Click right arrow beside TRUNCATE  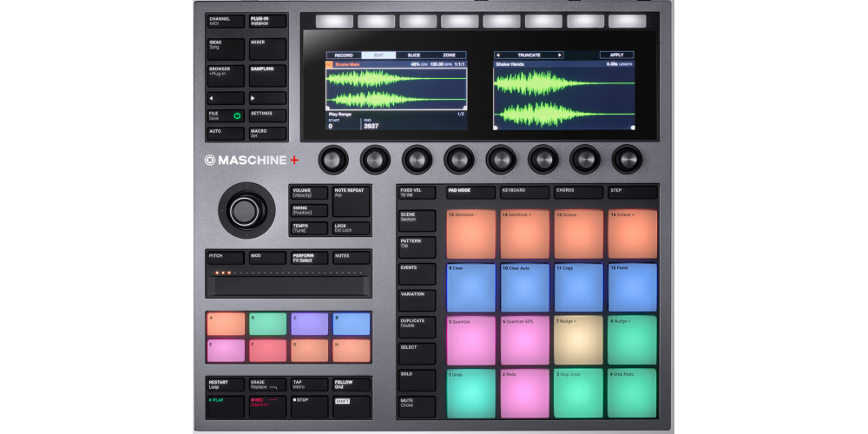click(x=560, y=56)
